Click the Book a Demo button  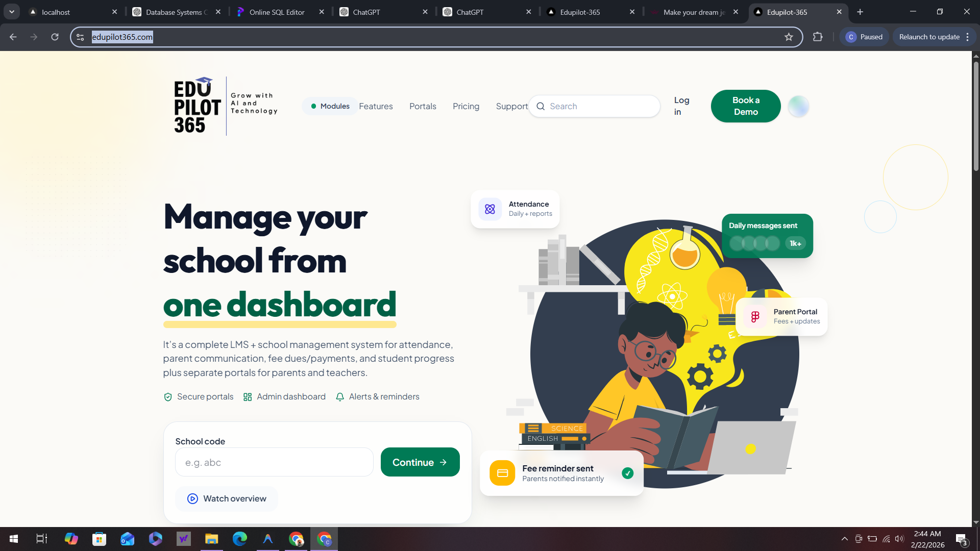pyautogui.click(x=745, y=106)
